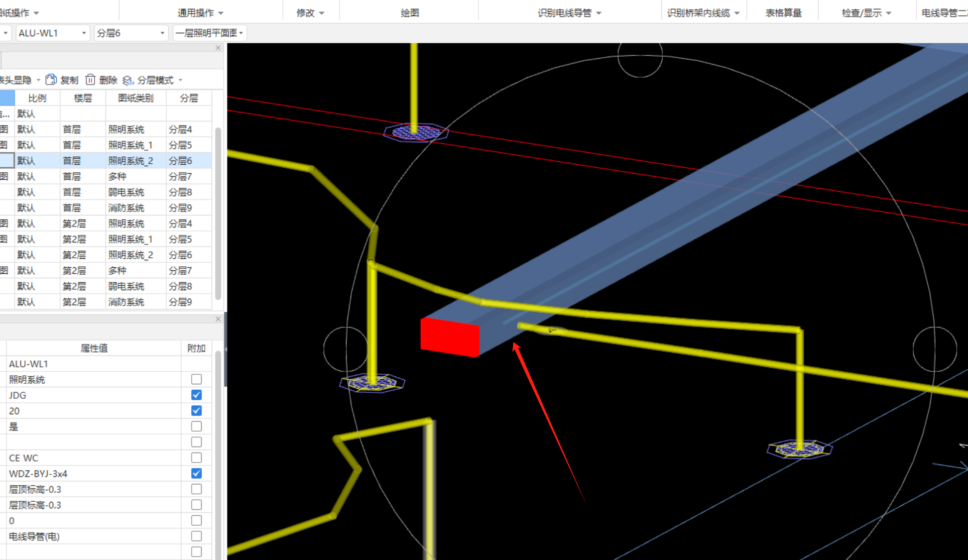968x560 pixels.
Task: Click the 图纸类别 column header
Action: 135,98
